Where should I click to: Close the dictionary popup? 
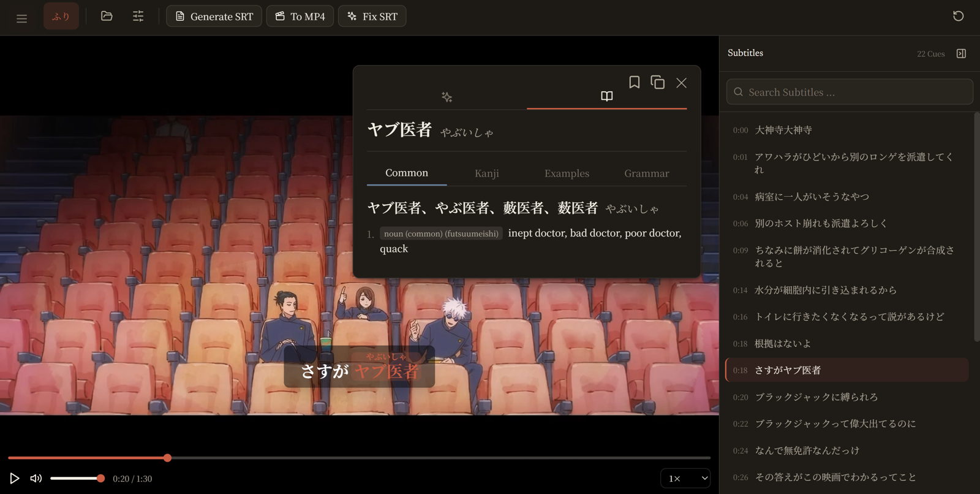pos(681,83)
